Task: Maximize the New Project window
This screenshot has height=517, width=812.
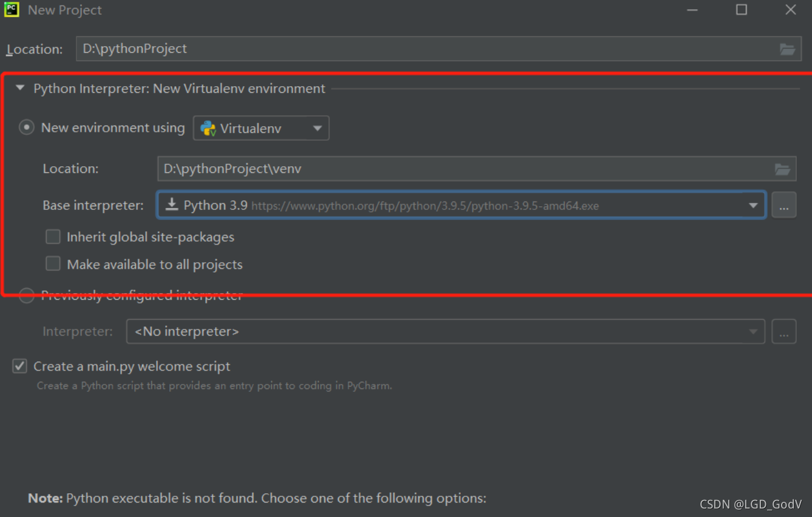Action: pyautogui.click(x=742, y=10)
